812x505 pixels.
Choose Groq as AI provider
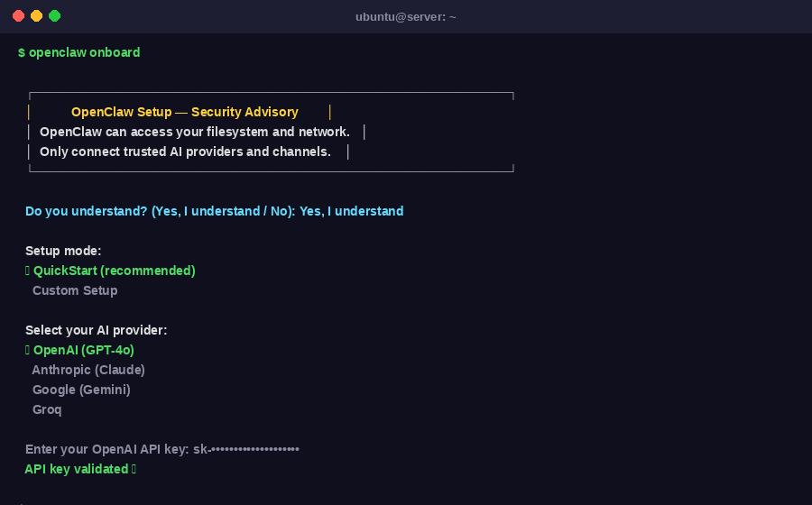click(x=47, y=409)
